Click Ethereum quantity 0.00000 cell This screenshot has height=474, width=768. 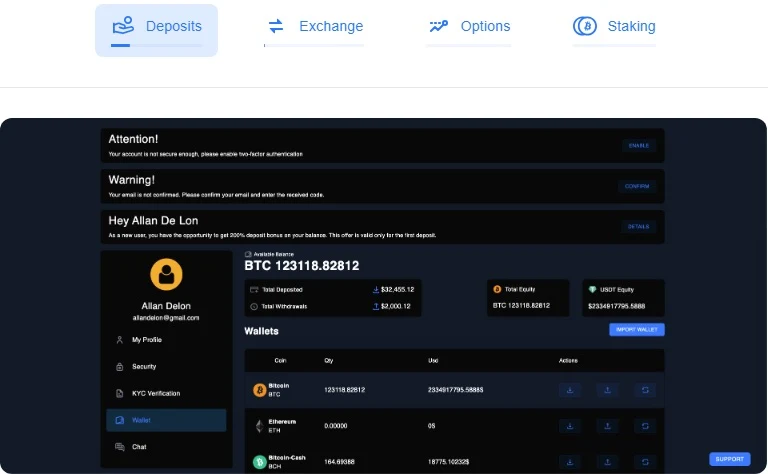pos(336,426)
